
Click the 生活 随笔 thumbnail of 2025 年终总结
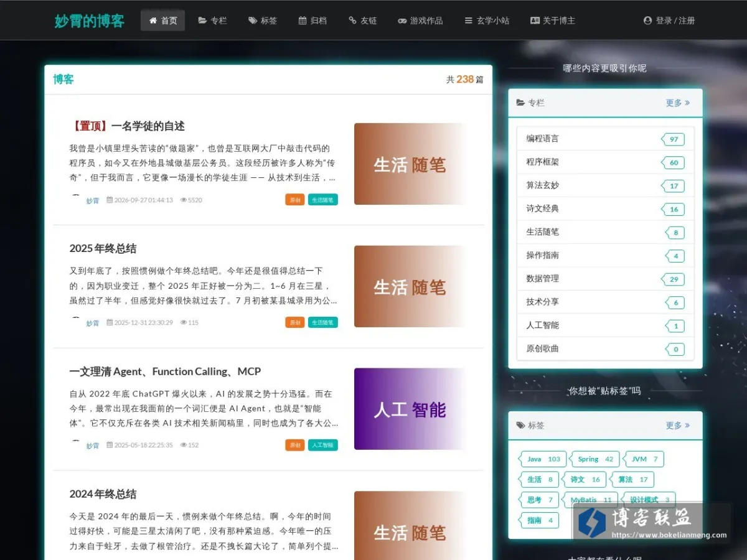[x=410, y=286]
